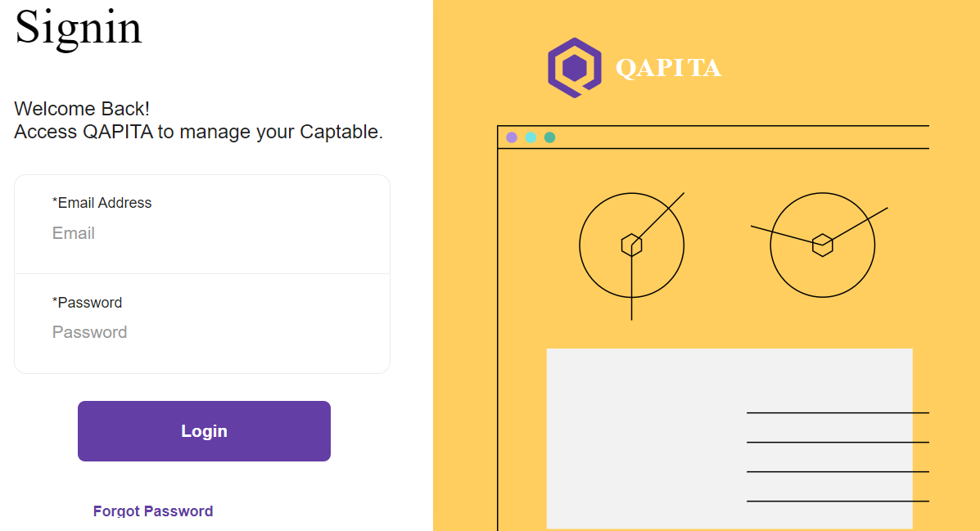Open the Forgot Password link
Screen dimensions: 980x531
click(x=153, y=511)
